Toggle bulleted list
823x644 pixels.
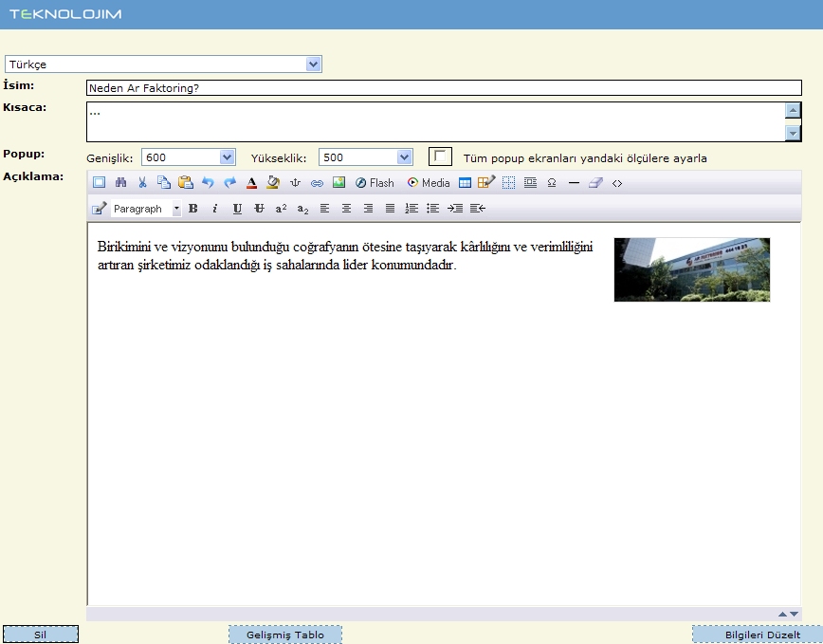point(433,209)
